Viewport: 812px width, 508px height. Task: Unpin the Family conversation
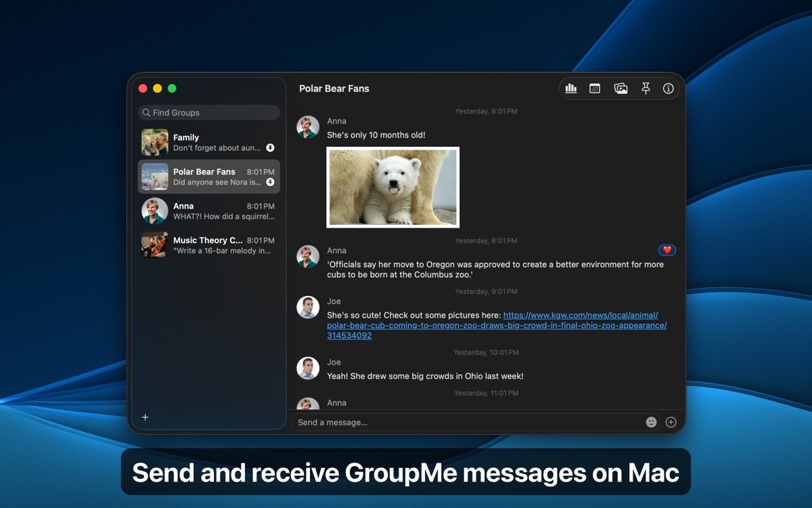pos(270,148)
